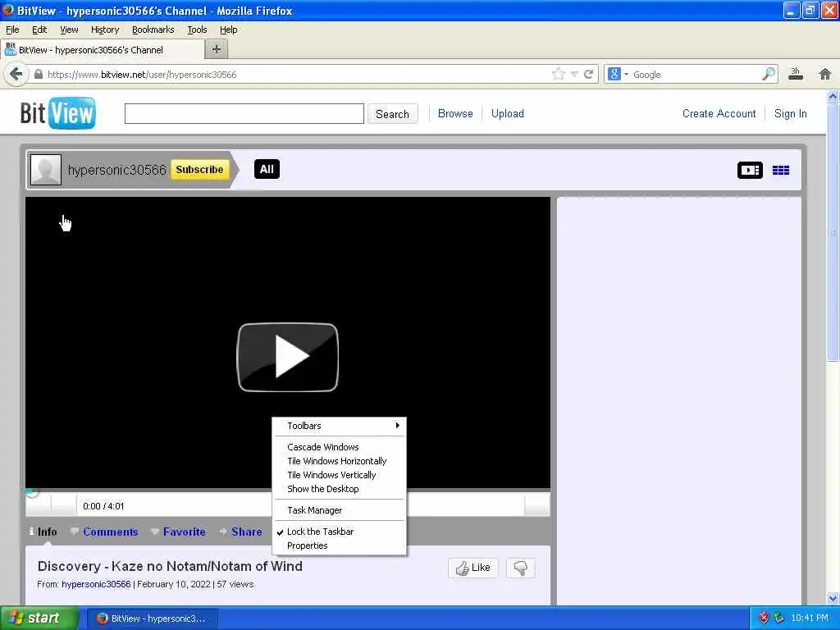Viewport: 840px width, 630px height.
Task: Open the search engine dropdown arrow
Action: point(626,74)
